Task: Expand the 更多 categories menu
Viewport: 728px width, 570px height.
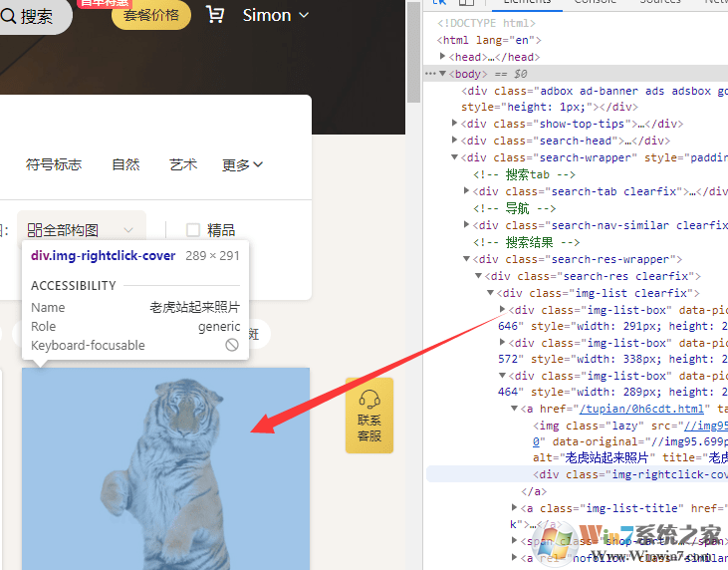Action: click(242, 165)
